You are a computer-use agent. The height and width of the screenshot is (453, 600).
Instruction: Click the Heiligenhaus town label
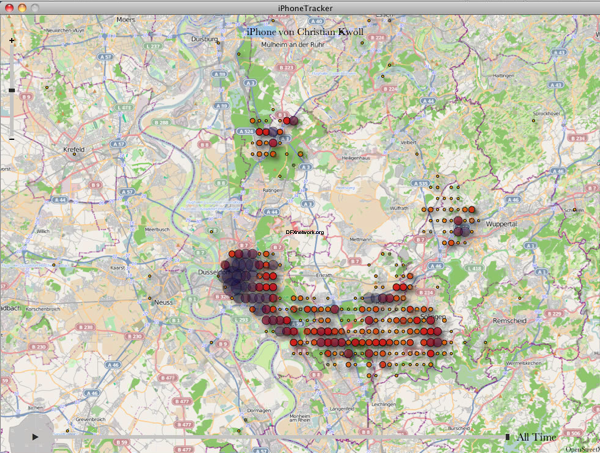click(x=355, y=158)
